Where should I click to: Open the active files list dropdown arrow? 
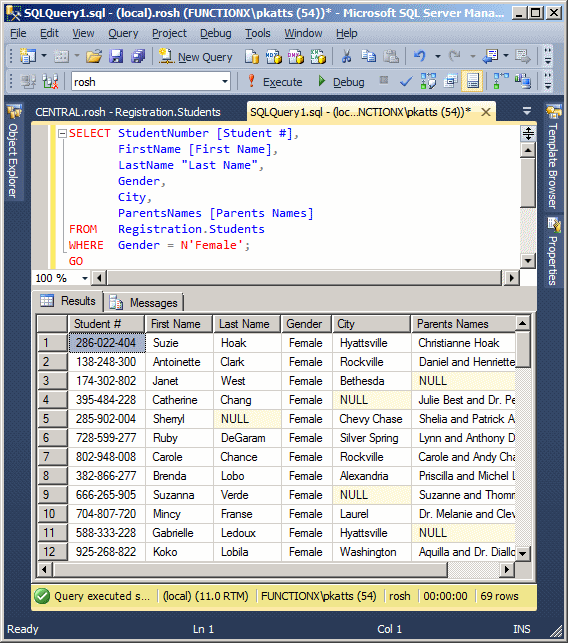point(527,112)
